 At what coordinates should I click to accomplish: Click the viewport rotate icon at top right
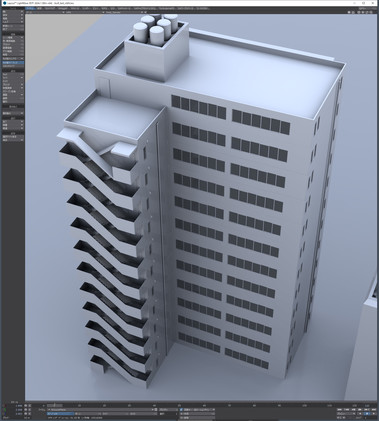pyautogui.click(x=363, y=12)
